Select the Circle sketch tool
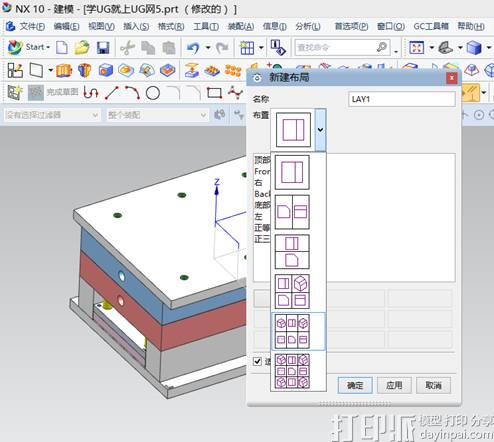 click(x=153, y=93)
